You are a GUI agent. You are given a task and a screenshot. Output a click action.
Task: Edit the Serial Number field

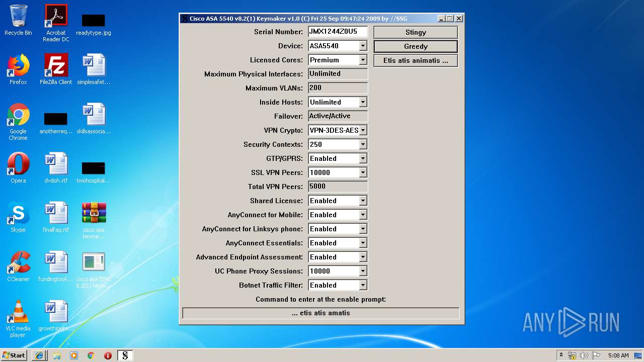(x=338, y=32)
